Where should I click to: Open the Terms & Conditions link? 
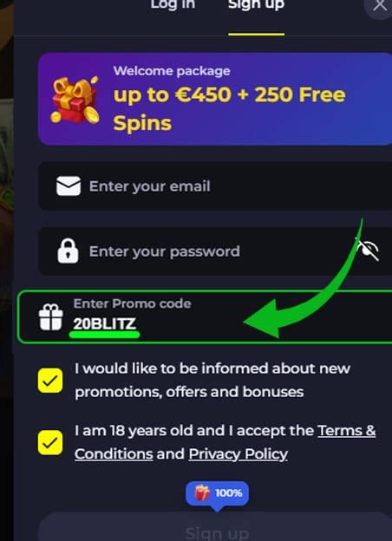(225, 442)
